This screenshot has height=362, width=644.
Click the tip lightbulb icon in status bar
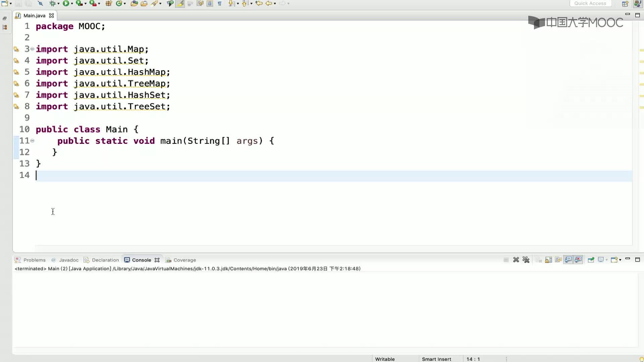click(x=641, y=359)
